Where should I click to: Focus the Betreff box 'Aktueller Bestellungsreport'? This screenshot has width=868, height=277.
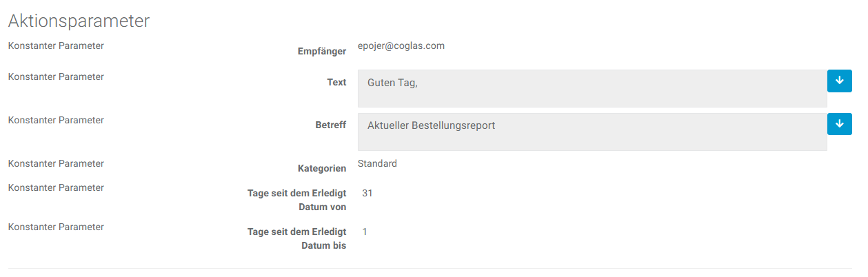[592, 132]
